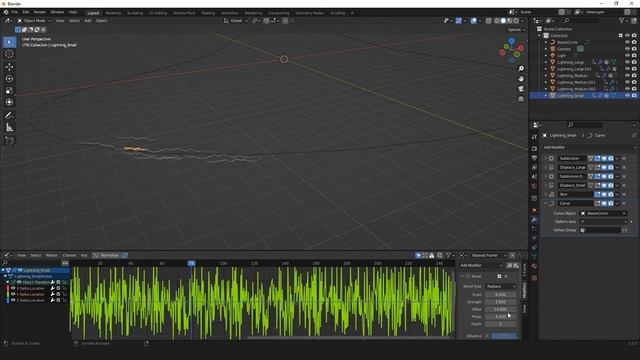Open the Add Modifier dropdown in properties
This screenshot has width=640, height=360.
click(589, 147)
